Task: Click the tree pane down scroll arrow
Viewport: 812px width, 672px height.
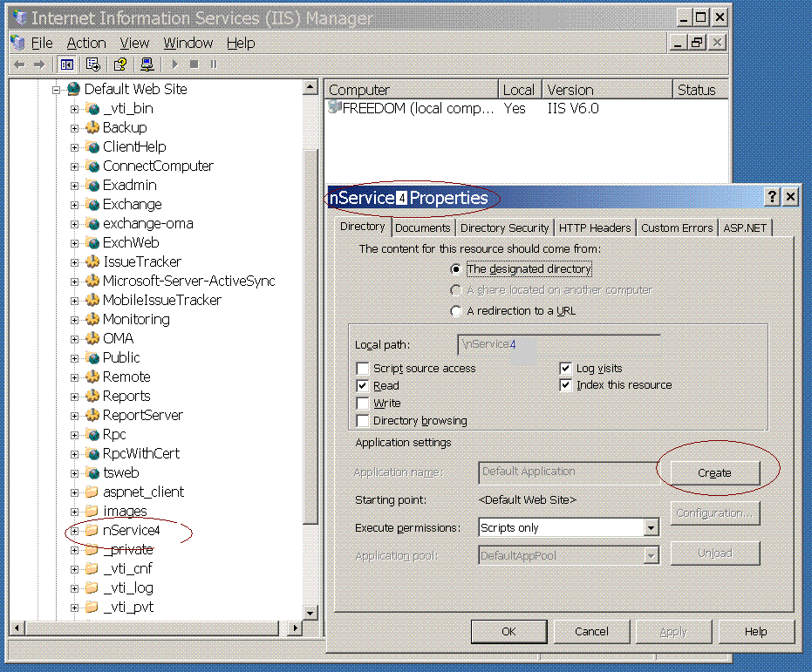Action: point(310,613)
